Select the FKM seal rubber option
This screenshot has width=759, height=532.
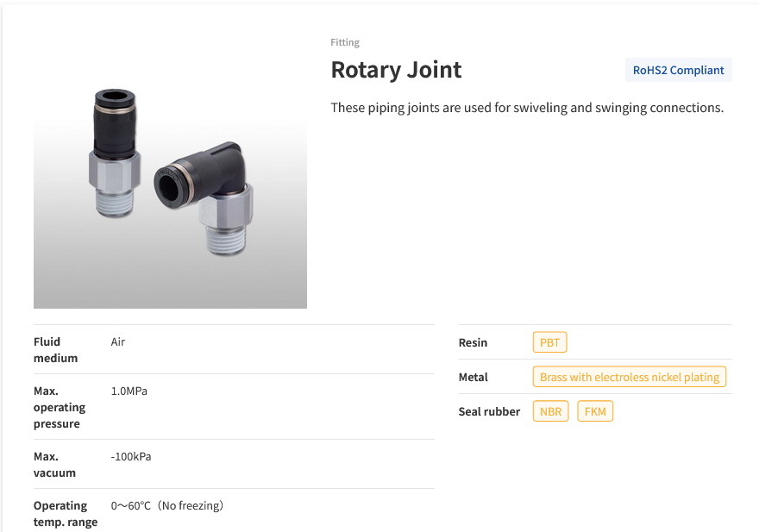[x=595, y=410]
